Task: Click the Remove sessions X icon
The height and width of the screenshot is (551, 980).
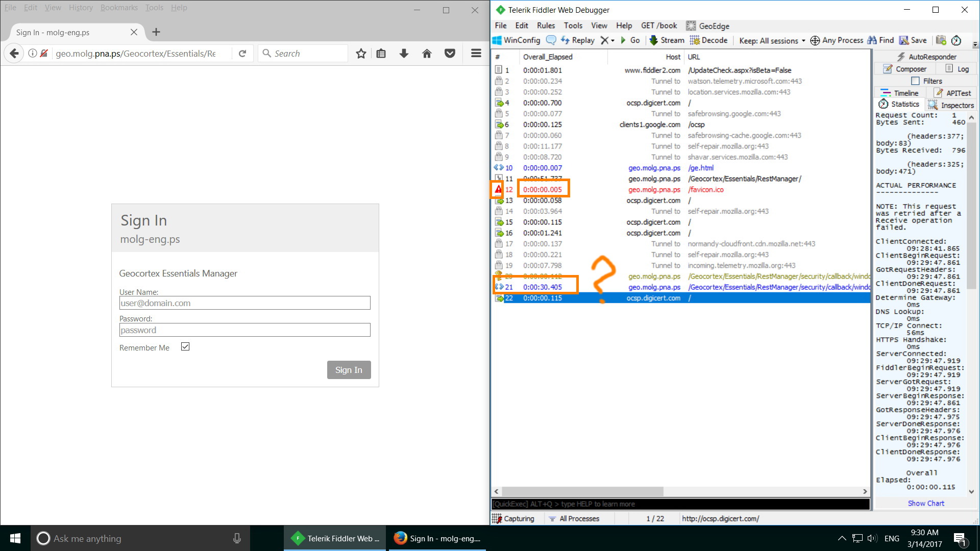Action: 604,40
